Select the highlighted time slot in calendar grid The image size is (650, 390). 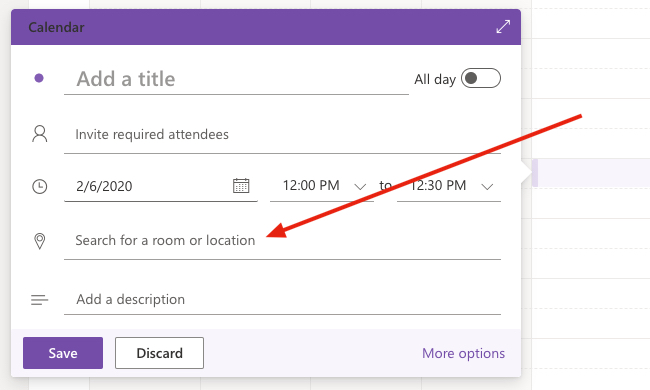coord(591,173)
